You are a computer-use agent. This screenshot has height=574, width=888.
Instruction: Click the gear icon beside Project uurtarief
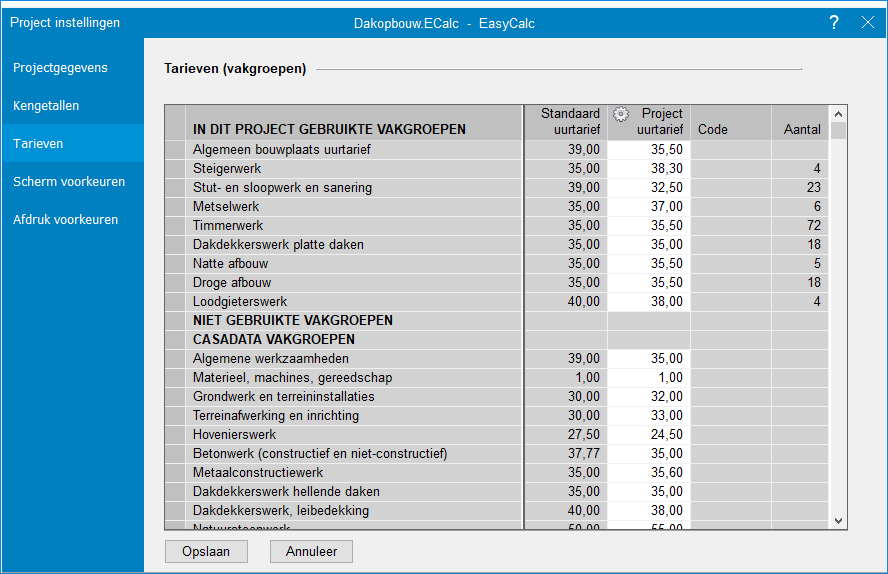coord(620,114)
